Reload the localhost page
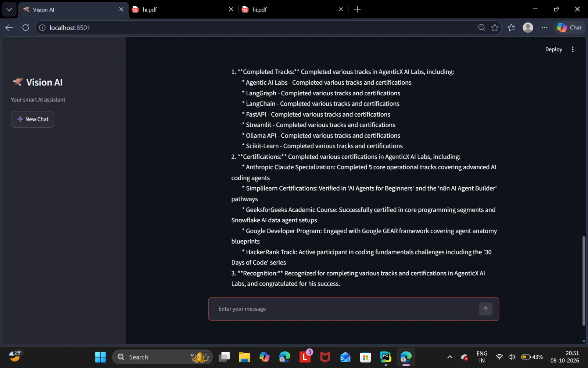The height and width of the screenshot is (368, 588). [x=26, y=28]
